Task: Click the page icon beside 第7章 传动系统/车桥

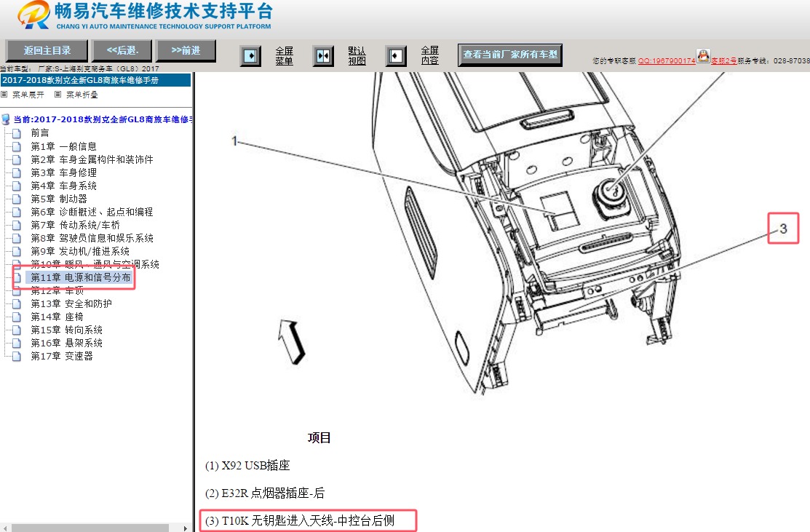Action: click(x=17, y=225)
